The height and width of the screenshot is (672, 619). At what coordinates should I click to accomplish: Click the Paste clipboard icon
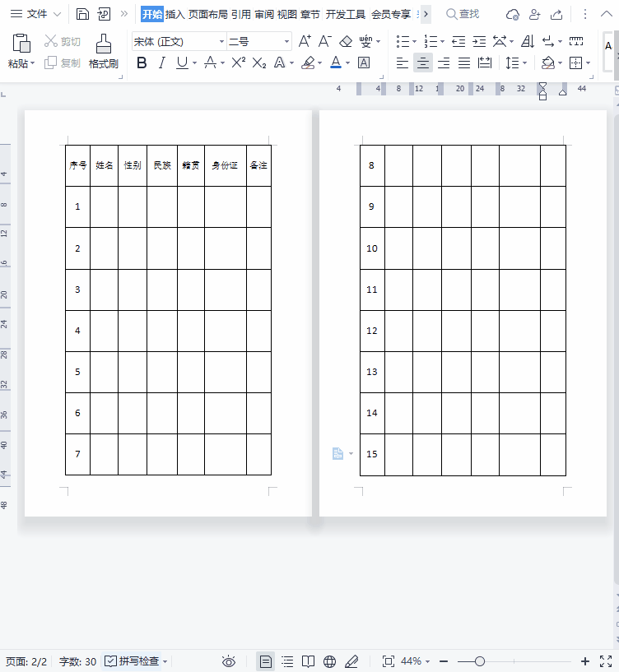click(21, 44)
